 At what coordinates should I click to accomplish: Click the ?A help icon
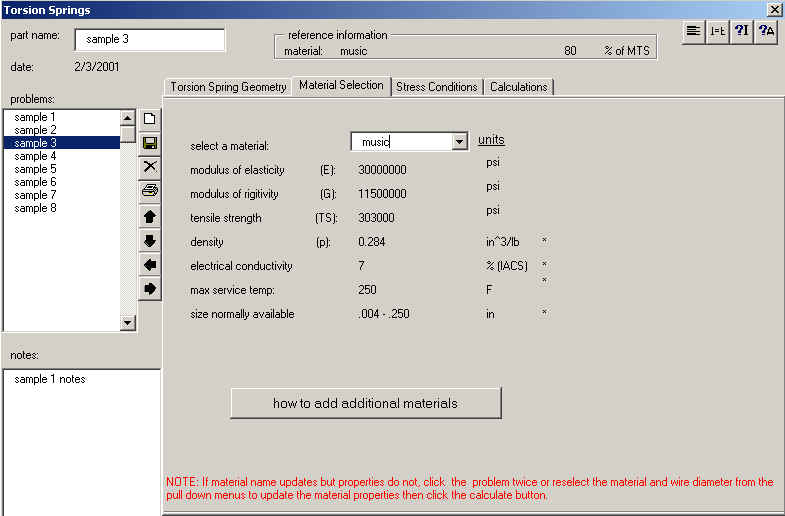coord(766,31)
